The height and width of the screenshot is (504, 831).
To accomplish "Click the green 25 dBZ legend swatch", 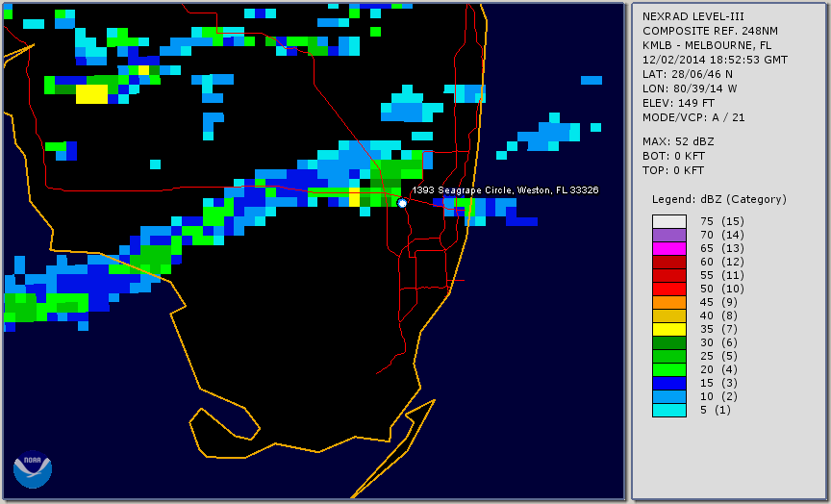I will coord(668,356).
